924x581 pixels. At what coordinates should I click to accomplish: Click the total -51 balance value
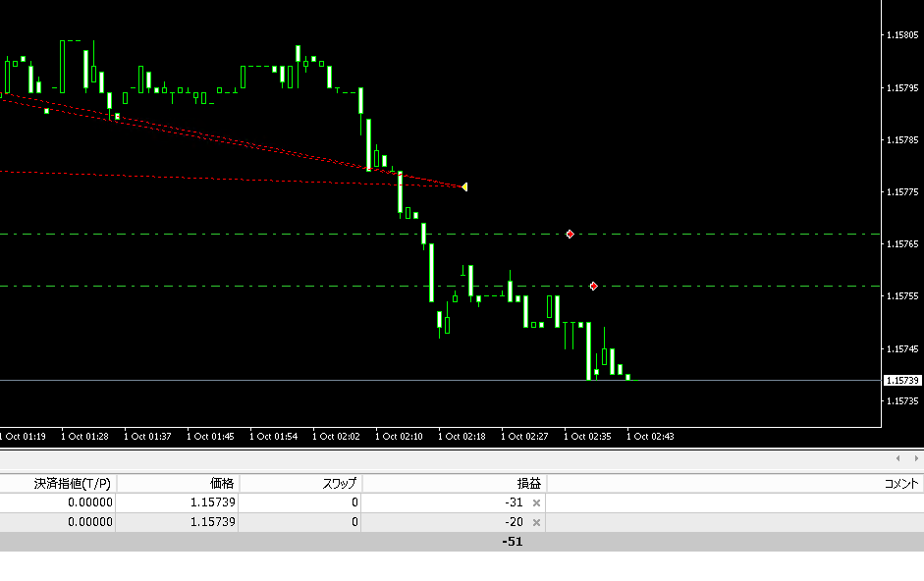click(x=513, y=542)
